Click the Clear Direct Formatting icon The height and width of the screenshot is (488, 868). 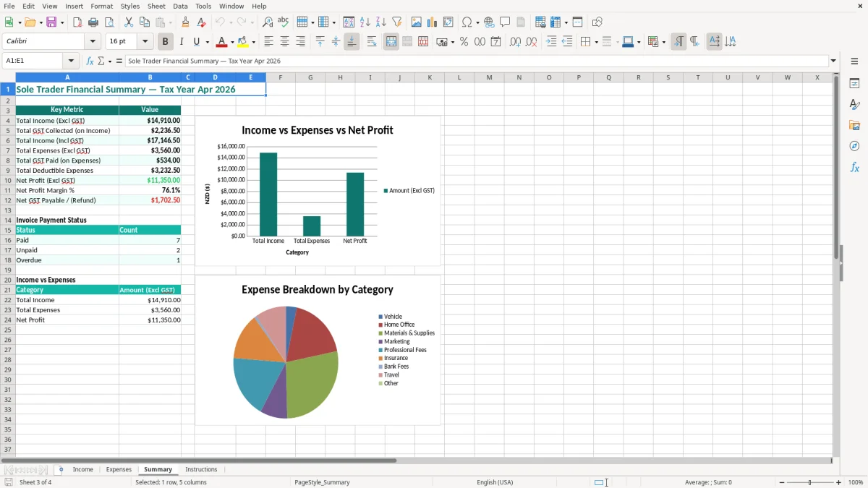[201, 22]
